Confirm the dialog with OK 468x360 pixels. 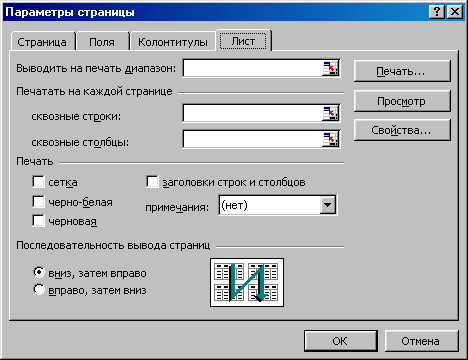(340, 341)
